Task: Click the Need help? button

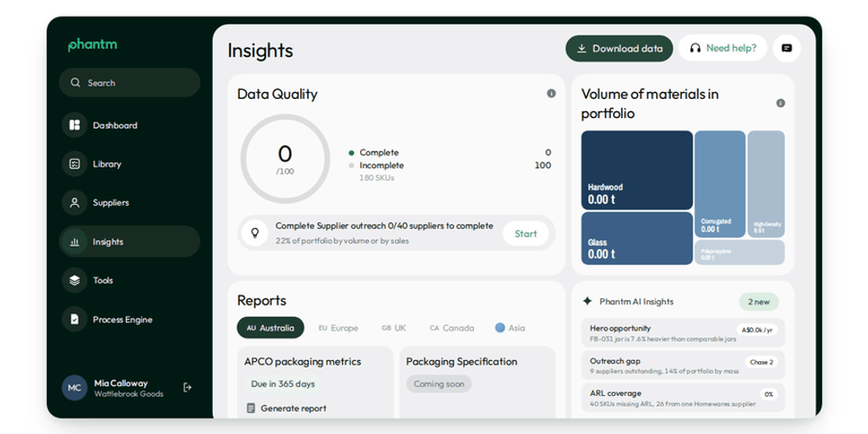Action: (x=723, y=48)
